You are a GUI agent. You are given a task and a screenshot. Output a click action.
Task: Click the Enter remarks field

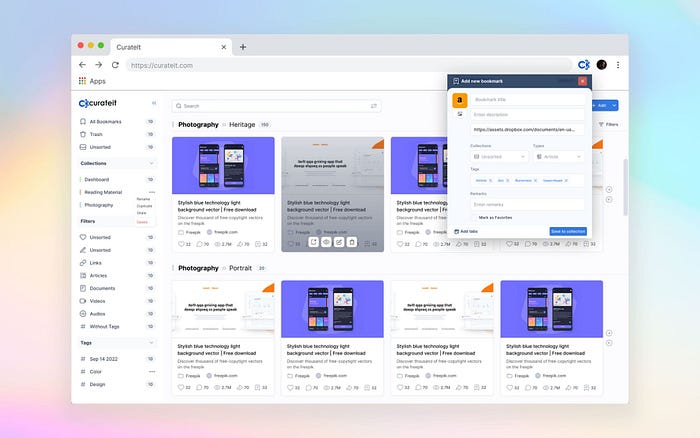click(527, 204)
